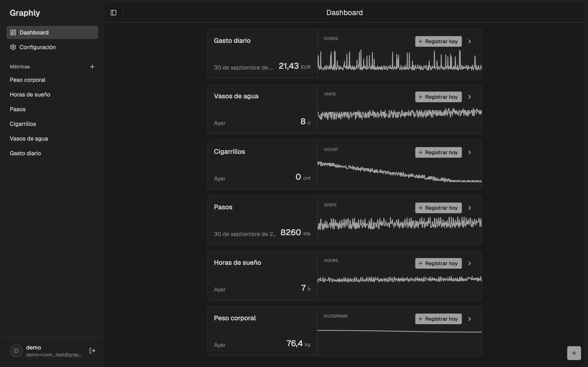Click the 8260 stp value
Viewport: 588px width, 367px height.
pos(295,233)
